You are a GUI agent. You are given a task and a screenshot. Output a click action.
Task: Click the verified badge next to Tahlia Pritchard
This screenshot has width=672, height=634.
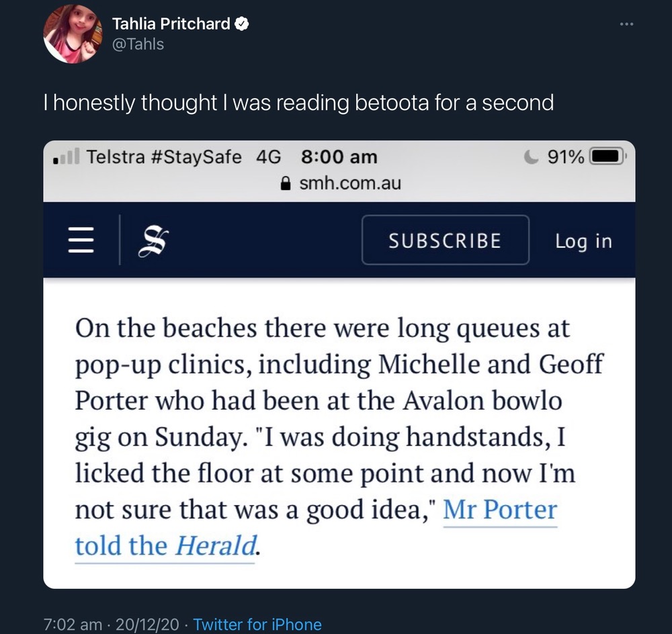point(243,25)
